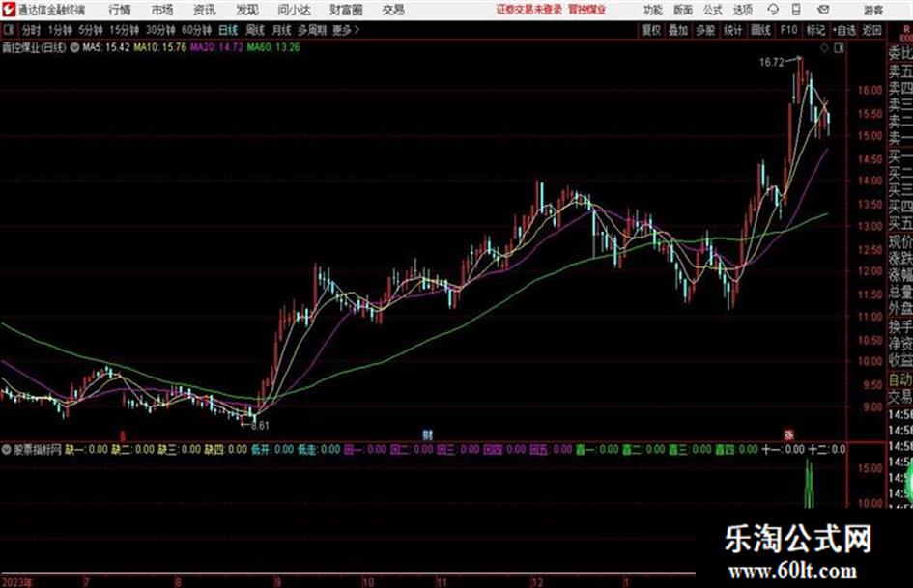Open the 功能 menu

653,10
